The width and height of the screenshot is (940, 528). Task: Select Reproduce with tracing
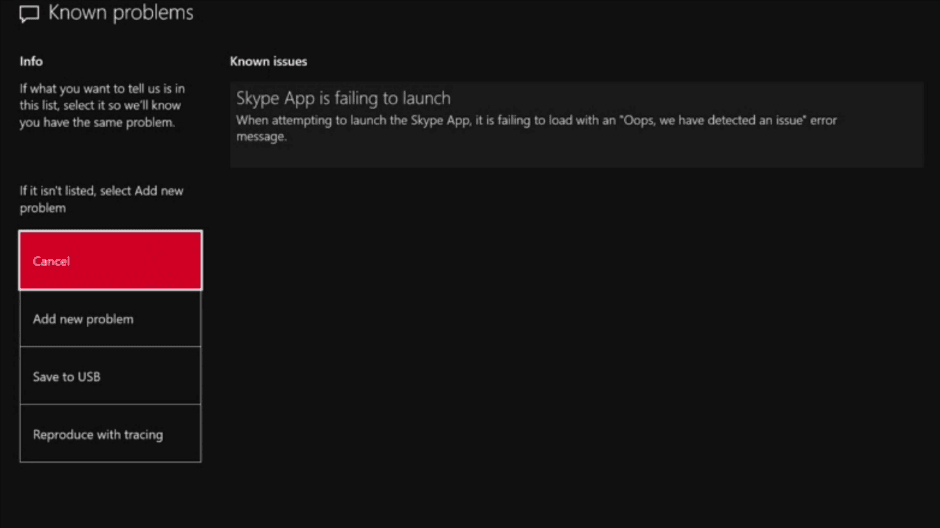[x=110, y=435]
